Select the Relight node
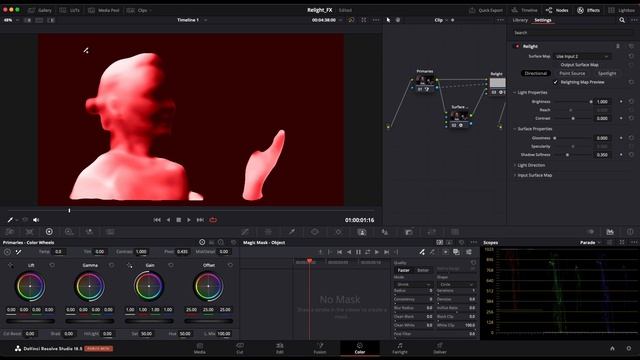 point(497,83)
